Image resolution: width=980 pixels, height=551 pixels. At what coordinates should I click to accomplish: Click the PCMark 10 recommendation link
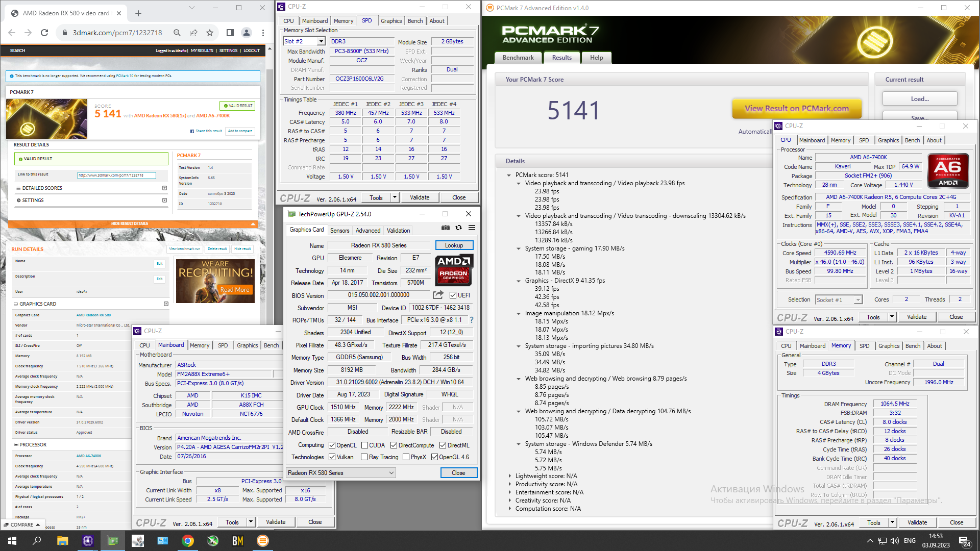(124, 76)
